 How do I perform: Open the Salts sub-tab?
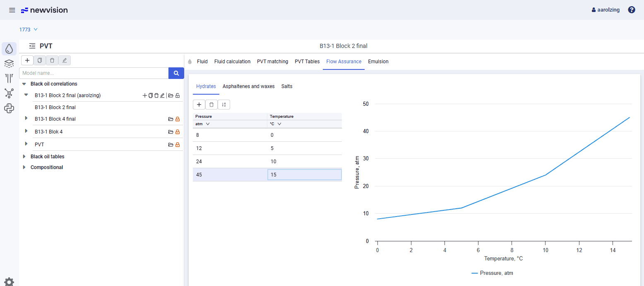click(x=287, y=86)
